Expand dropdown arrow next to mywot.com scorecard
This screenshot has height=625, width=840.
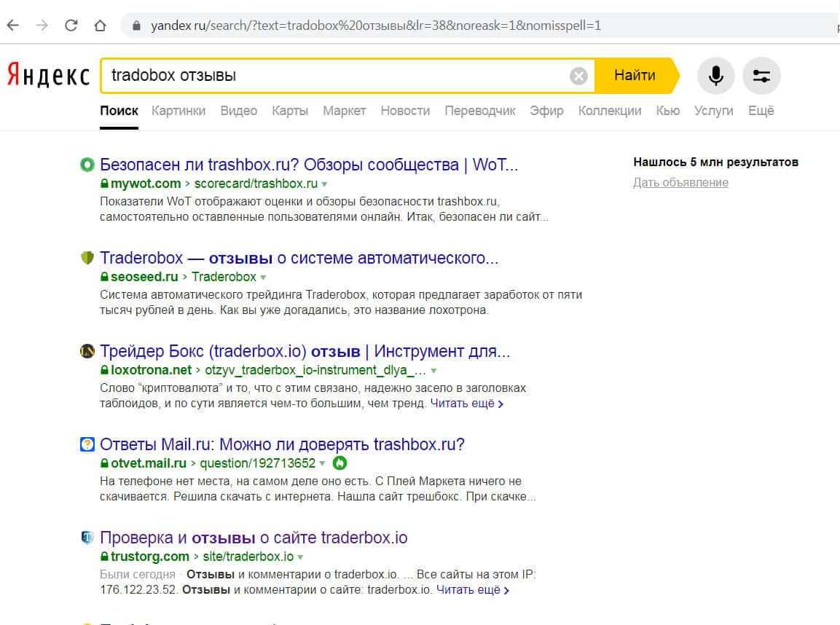(x=325, y=184)
